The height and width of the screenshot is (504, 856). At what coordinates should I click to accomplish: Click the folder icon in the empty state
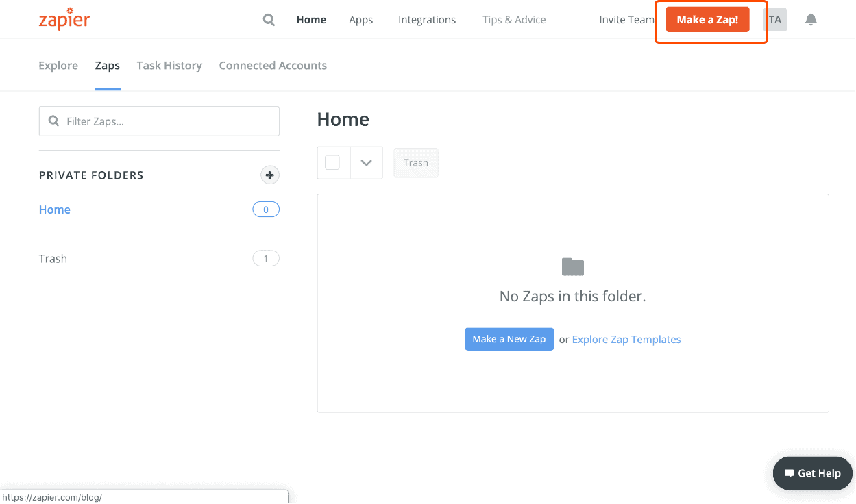(572, 266)
